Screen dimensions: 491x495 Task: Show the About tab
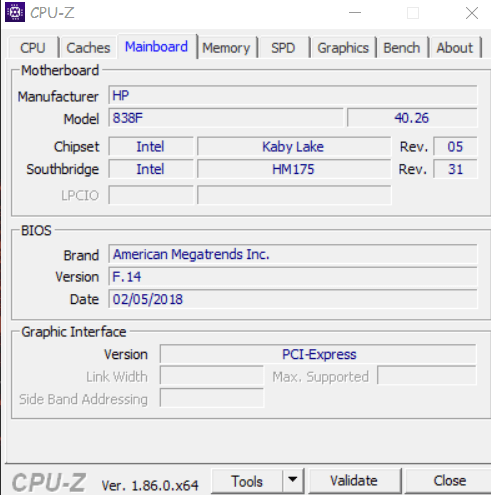455,48
